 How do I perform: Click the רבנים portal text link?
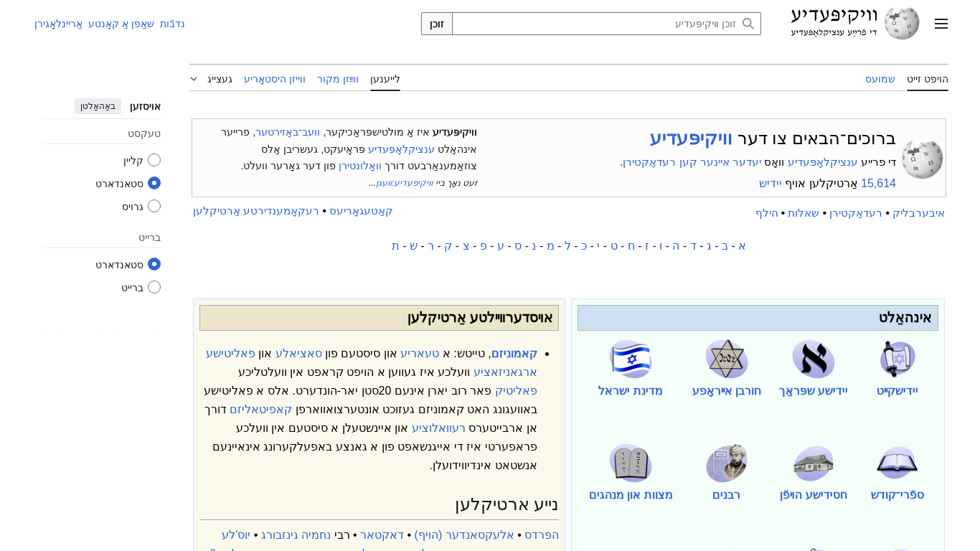(x=727, y=495)
